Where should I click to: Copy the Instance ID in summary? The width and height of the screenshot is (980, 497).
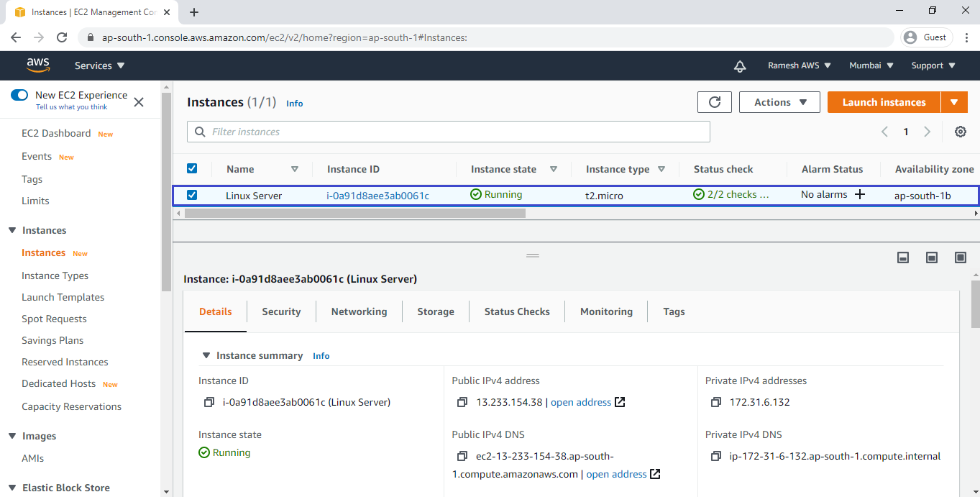(x=209, y=402)
